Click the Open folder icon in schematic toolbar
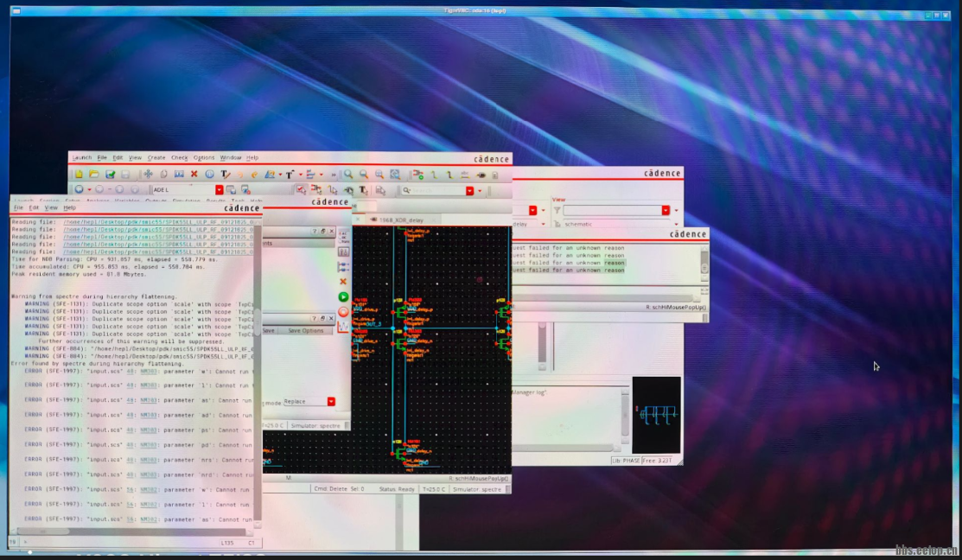 94,175
